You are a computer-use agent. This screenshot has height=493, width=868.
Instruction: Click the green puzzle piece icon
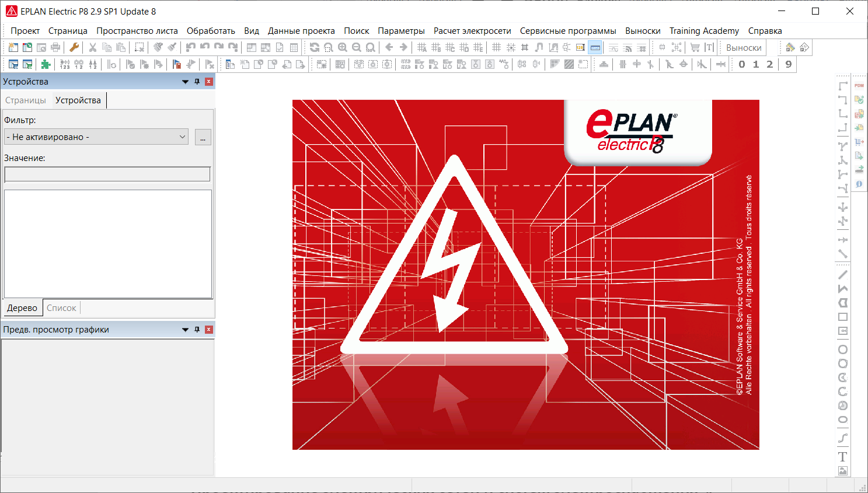click(x=46, y=64)
